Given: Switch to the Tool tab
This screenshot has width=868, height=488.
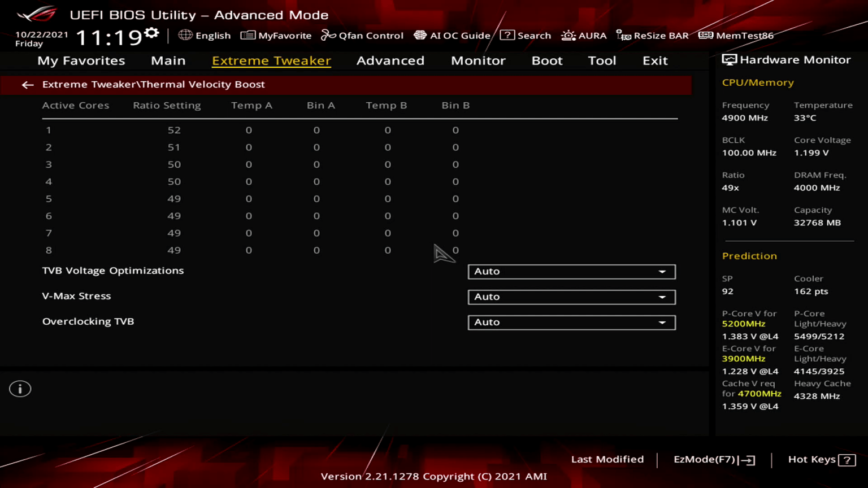Looking at the screenshot, I should pyautogui.click(x=602, y=60).
